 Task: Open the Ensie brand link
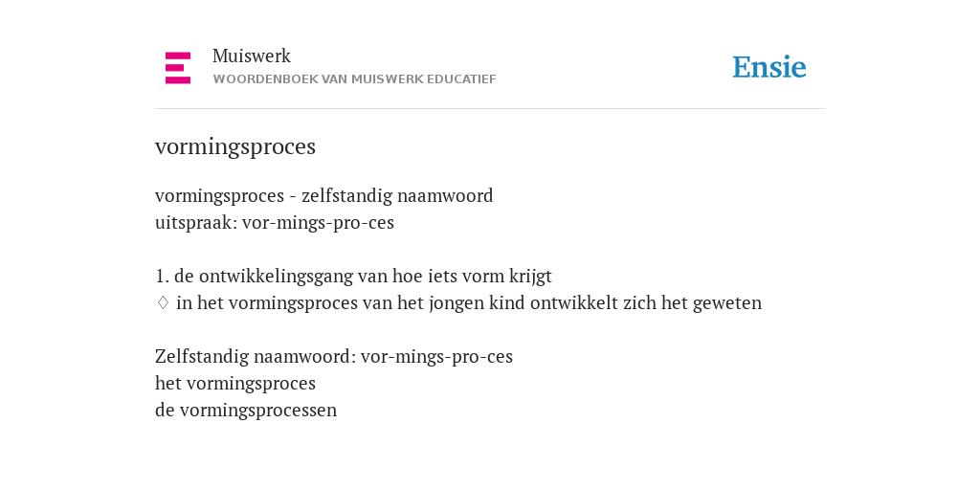(x=769, y=68)
